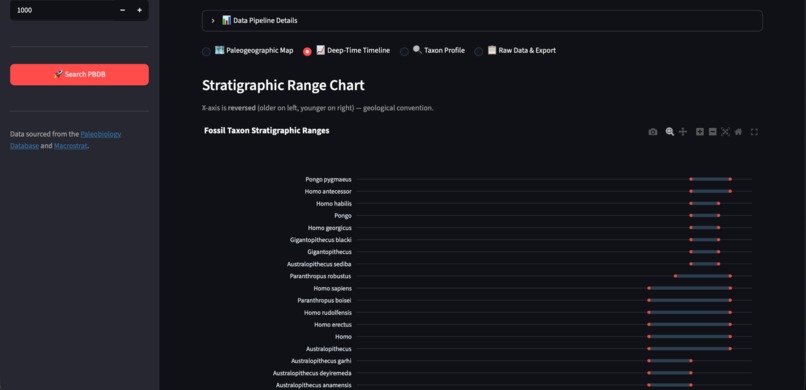Click the Fossil Taxon Stratigraphic Ranges title
This screenshot has width=806, height=390.
267,131
